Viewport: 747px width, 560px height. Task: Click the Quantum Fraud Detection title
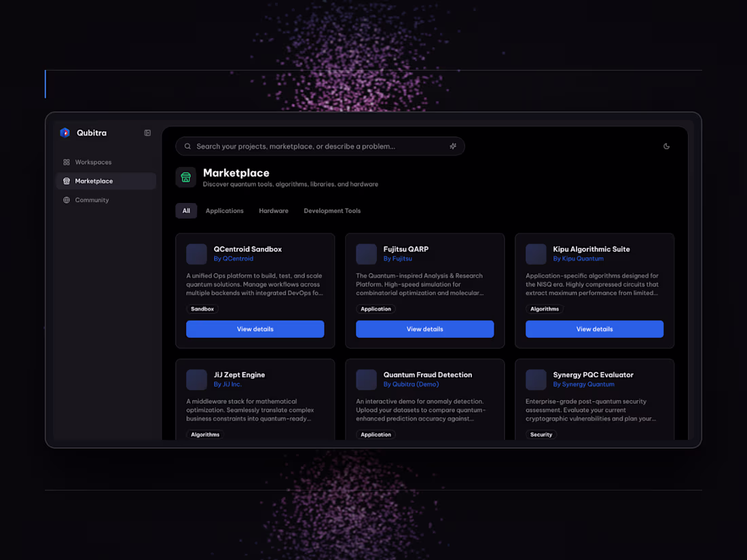point(428,375)
